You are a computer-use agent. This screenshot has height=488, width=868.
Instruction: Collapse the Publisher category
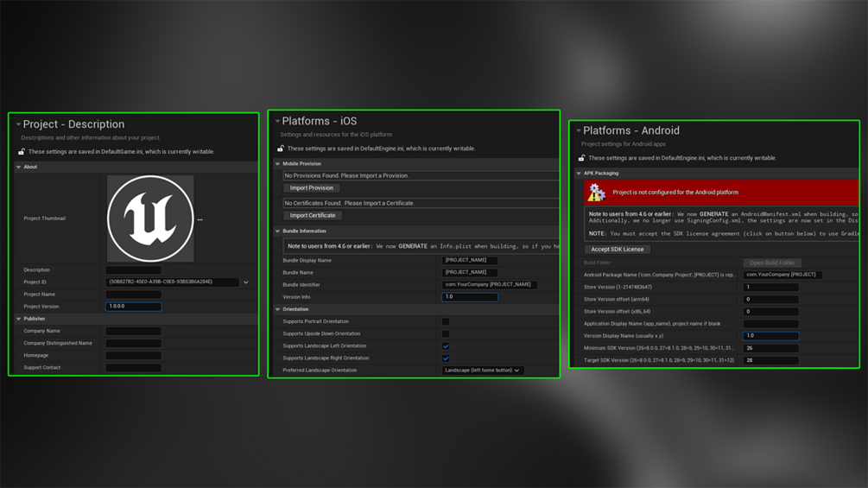pos(19,320)
